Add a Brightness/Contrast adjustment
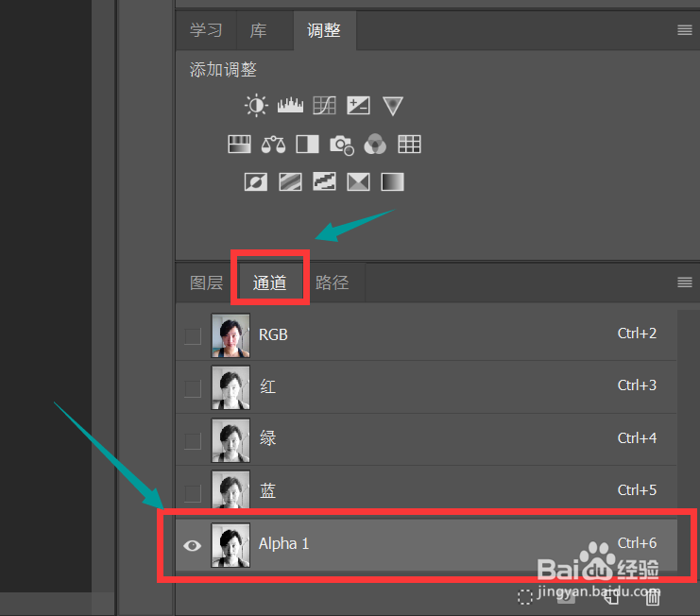This screenshot has height=616, width=700. [256, 106]
